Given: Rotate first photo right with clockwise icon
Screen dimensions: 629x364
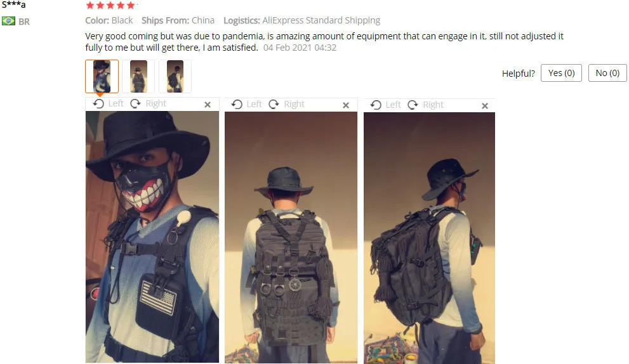Looking at the screenshot, I should tap(136, 104).
